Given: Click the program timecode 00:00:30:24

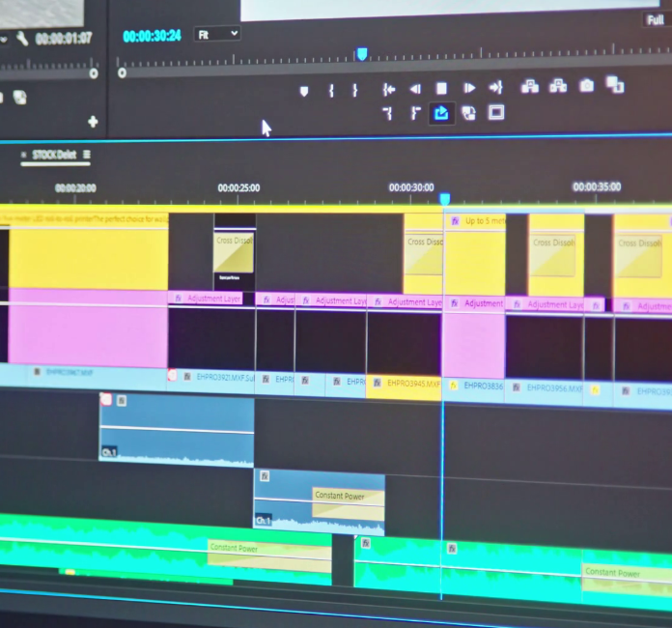Looking at the screenshot, I should coord(153,36).
